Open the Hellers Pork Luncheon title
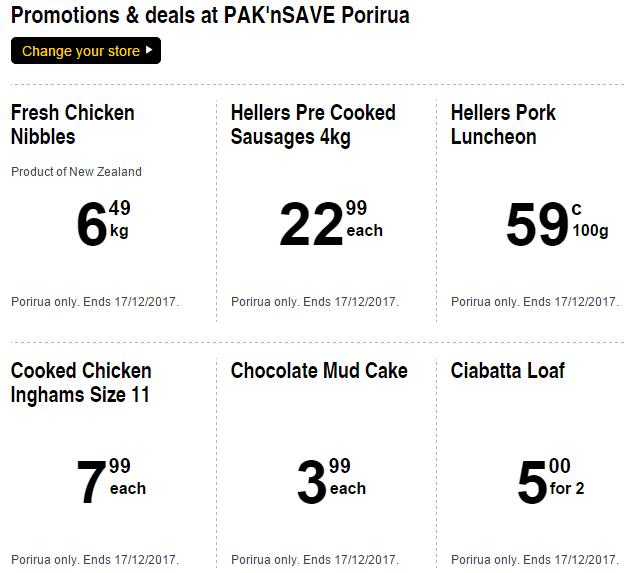Viewport: 624px width, 573px height. pyautogui.click(x=503, y=124)
